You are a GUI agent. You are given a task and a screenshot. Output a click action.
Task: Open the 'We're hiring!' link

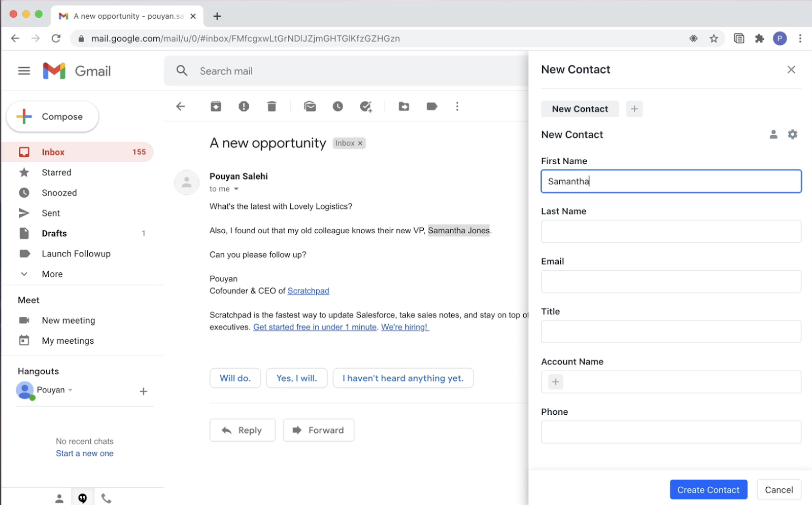405,327
